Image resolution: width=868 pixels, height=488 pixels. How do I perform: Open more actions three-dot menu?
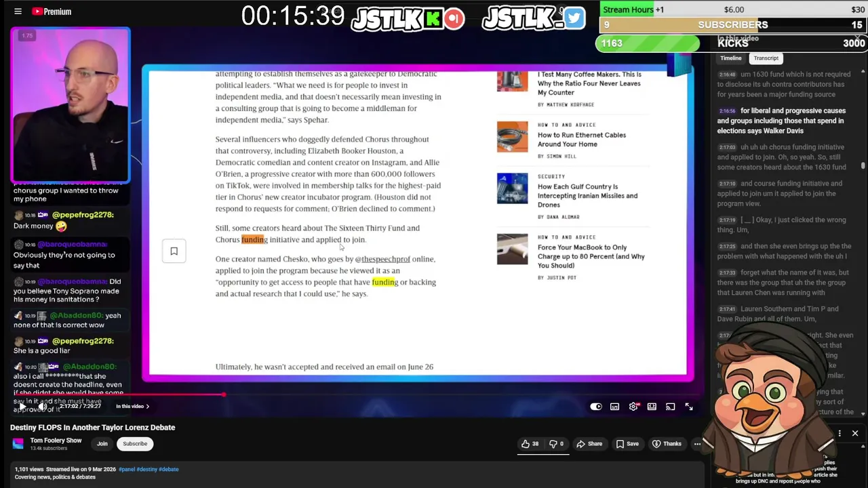pyautogui.click(x=697, y=444)
